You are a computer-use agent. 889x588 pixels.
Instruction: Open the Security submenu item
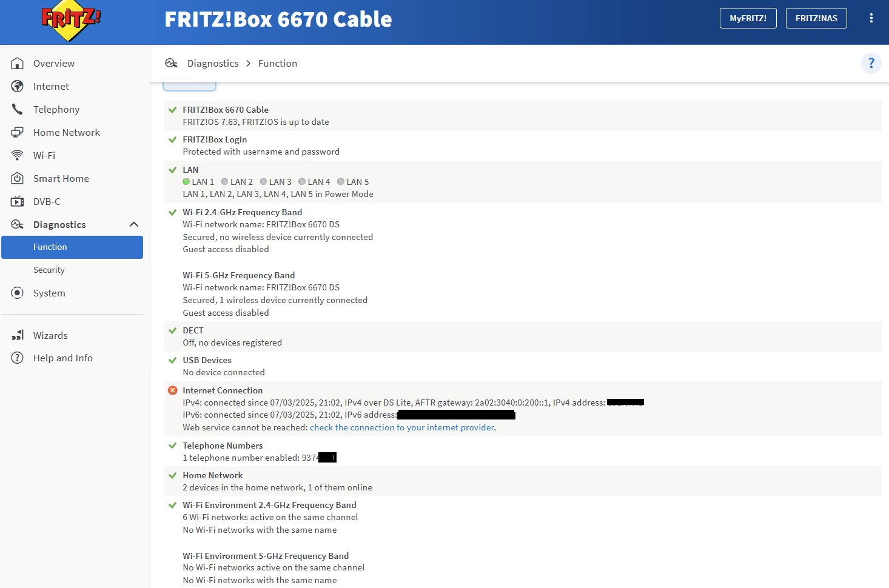click(x=49, y=270)
